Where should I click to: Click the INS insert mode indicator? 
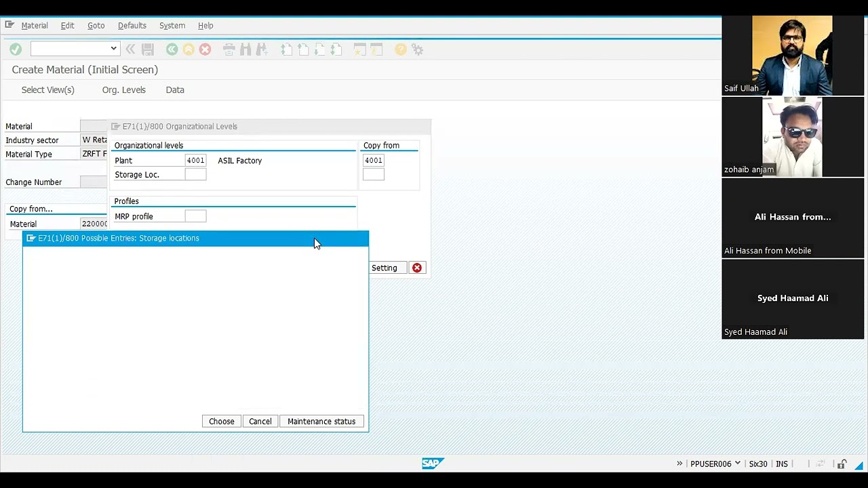pyautogui.click(x=782, y=464)
